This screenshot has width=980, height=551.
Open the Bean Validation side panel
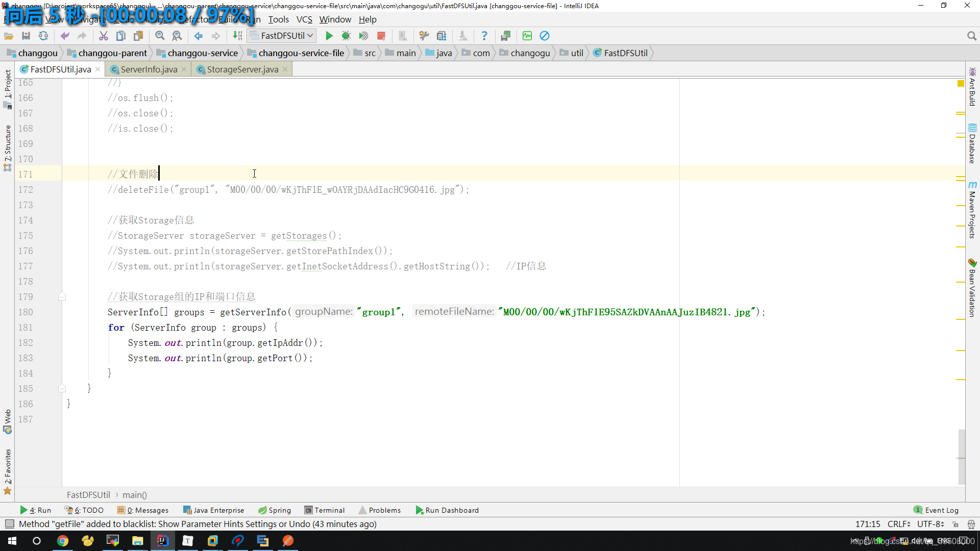(972, 288)
